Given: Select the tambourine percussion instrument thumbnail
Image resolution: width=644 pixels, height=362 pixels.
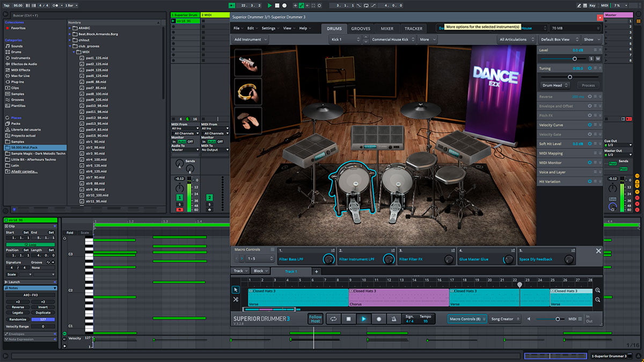Looking at the screenshot, I should click(248, 92).
